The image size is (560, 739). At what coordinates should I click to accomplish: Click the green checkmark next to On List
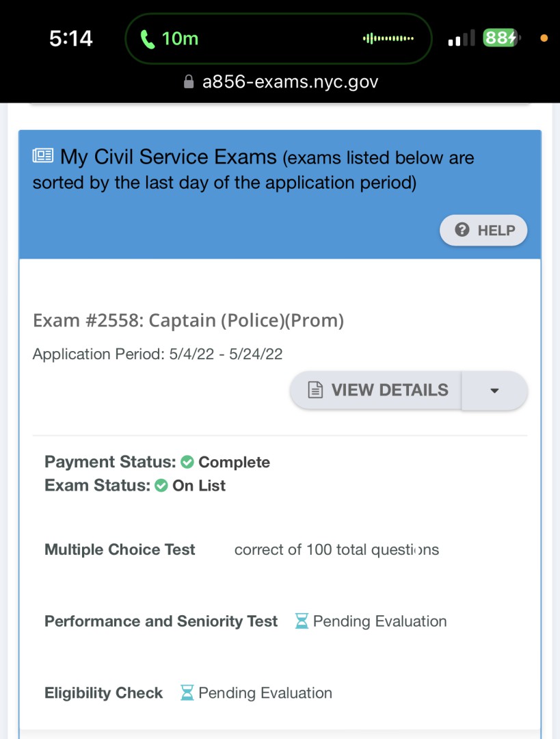pos(161,486)
